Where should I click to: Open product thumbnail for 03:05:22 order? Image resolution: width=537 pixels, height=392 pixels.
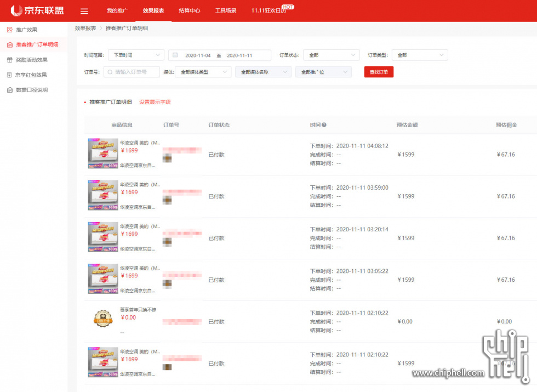pos(103,279)
